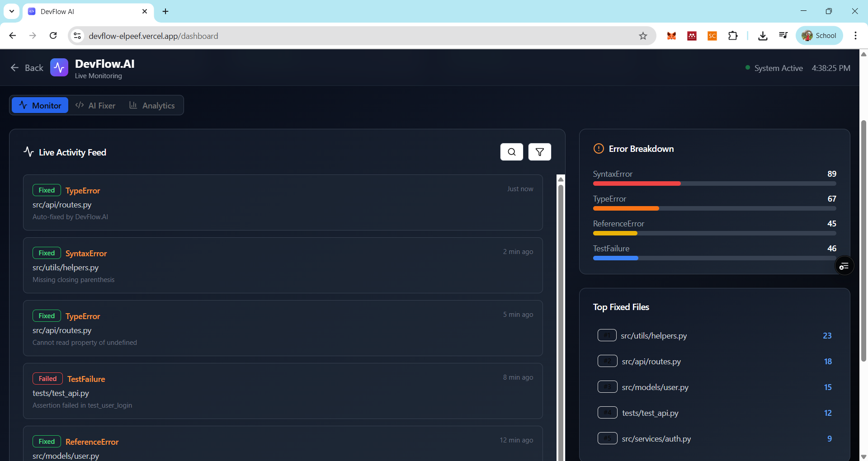The width and height of the screenshot is (868, 461).
Task: Open the TypeError entry from 5 min ago
Action: point(283,328)
